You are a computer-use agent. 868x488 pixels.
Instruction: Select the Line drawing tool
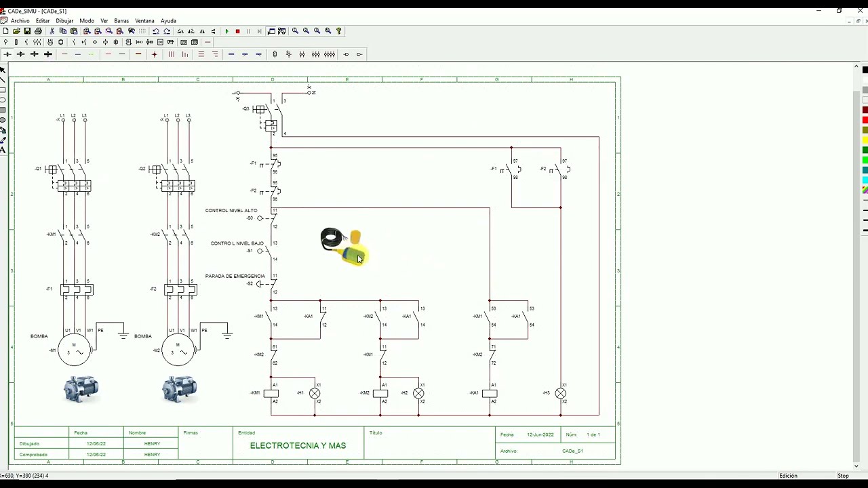[3, 80]
